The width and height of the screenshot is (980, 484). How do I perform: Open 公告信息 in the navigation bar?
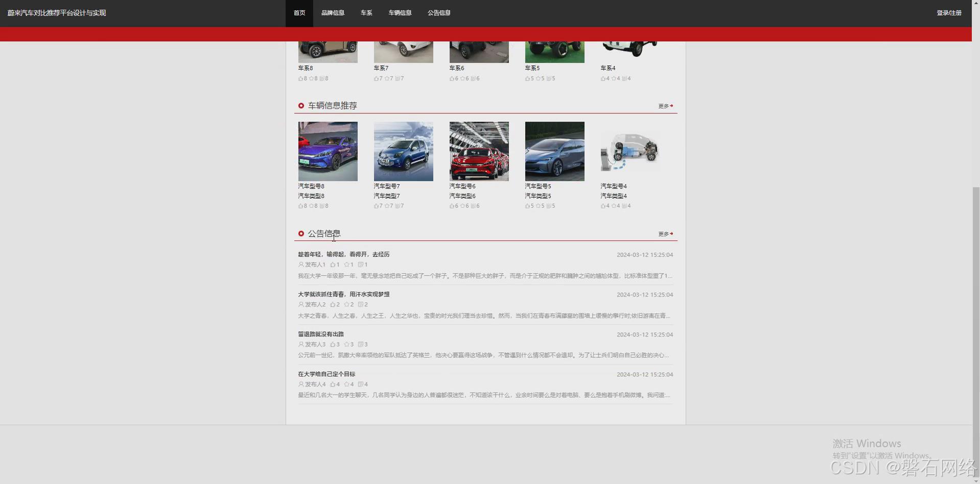[439, 13]
